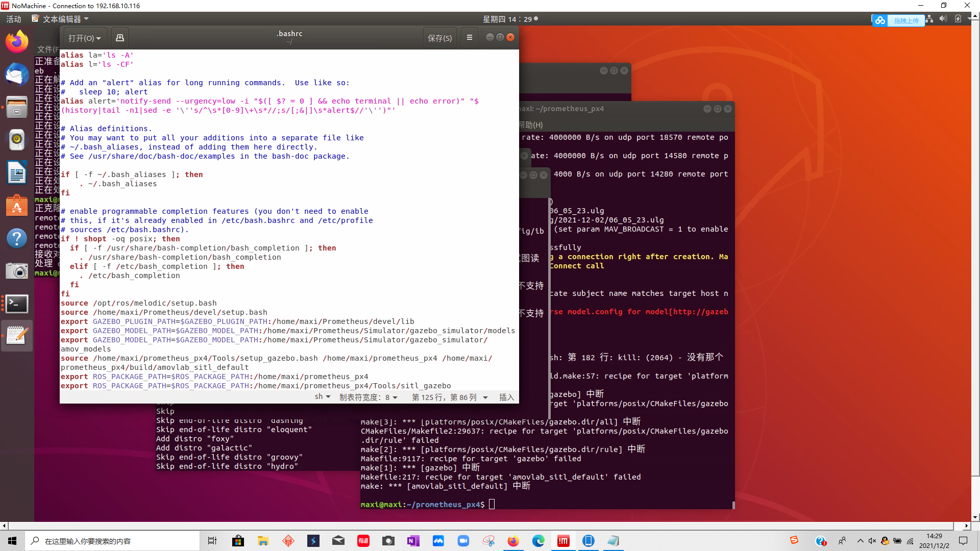Viewport: 980px width, 551px height.
Task: Open Rhythmbox speaker icon in dock
Action: [17, 139]
